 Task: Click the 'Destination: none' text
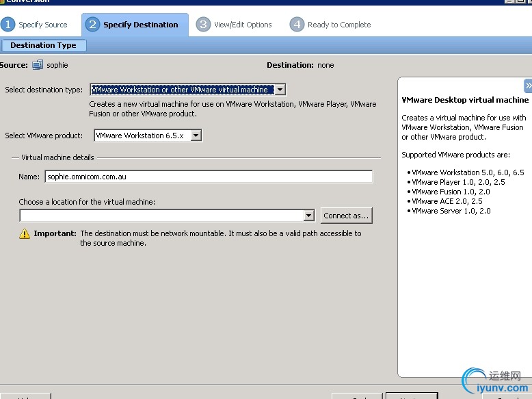(x=300, y=65)
